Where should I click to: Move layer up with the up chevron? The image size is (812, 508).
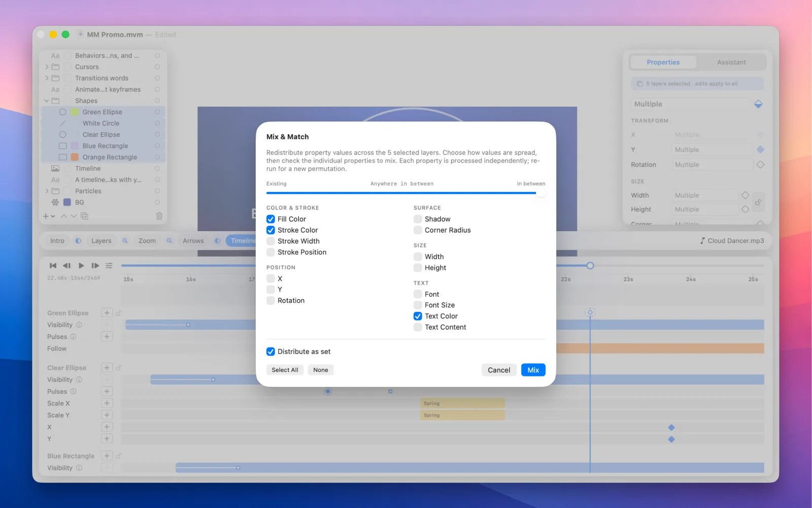coord(64,216)
